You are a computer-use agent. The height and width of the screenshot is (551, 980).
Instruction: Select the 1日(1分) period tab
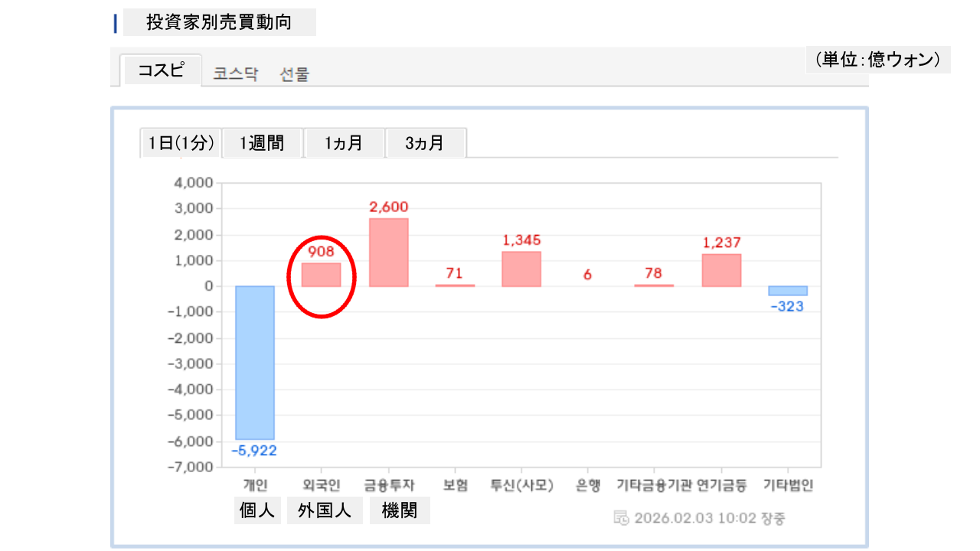(x=181, y=143)
